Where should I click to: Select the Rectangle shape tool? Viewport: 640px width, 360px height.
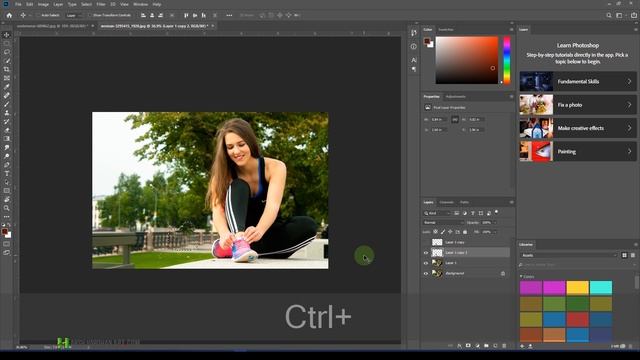click(x=7, y=191)
